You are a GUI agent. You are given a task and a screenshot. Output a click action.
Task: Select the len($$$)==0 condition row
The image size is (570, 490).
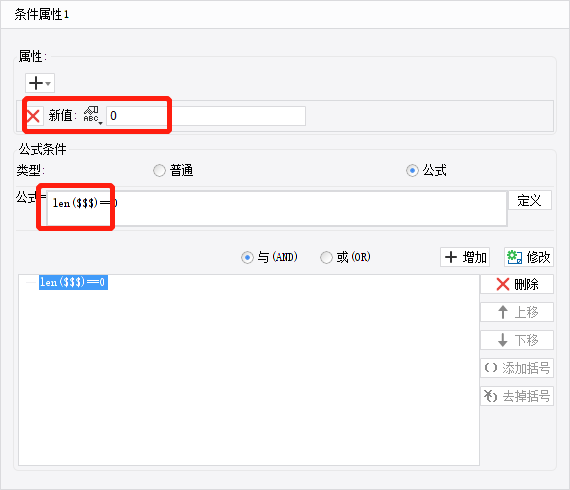pyautogui.click(x=73, y=282)
